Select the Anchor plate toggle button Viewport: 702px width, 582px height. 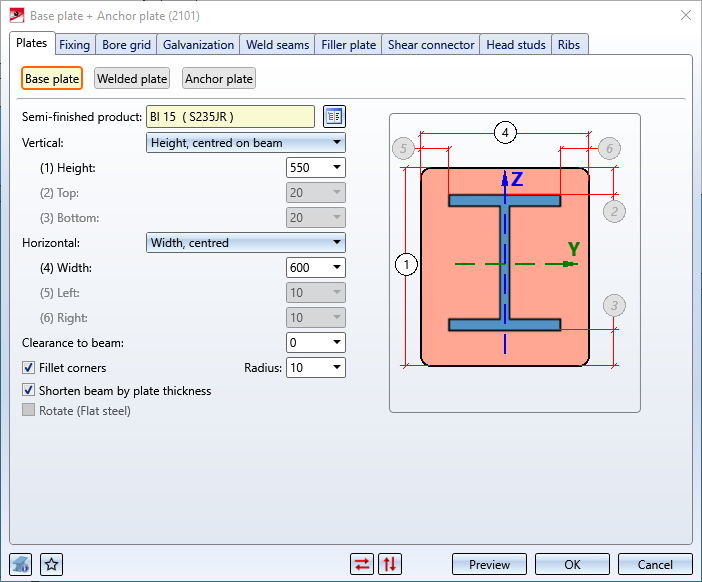pyautogui.click(x=219, y=79)
